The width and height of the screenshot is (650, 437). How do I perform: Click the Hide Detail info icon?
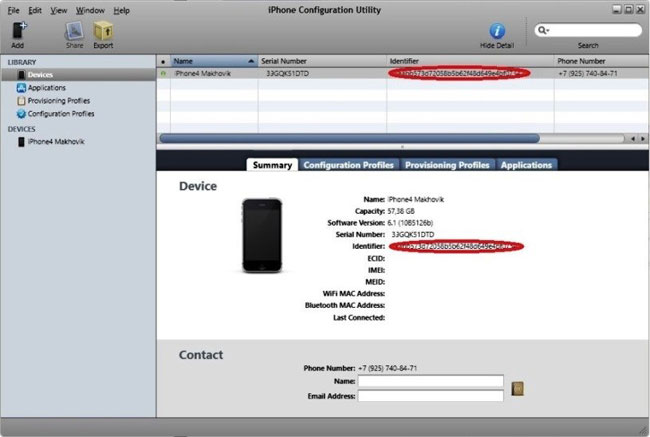[497, 31]
